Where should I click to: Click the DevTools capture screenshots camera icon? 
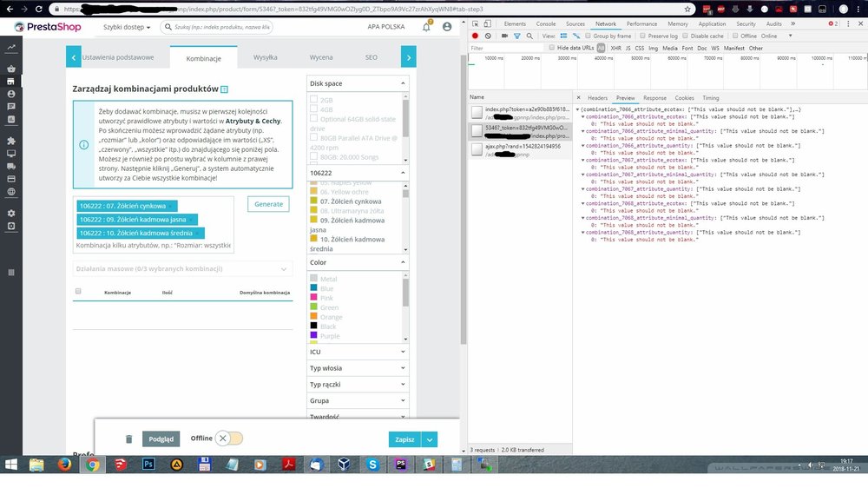(504, 36)
